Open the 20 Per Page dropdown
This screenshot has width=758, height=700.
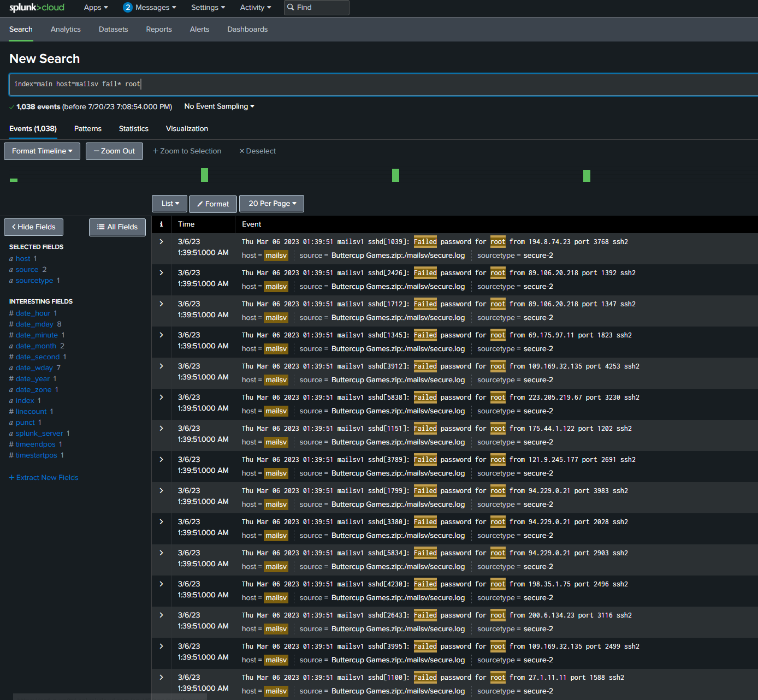pos(271,203)
